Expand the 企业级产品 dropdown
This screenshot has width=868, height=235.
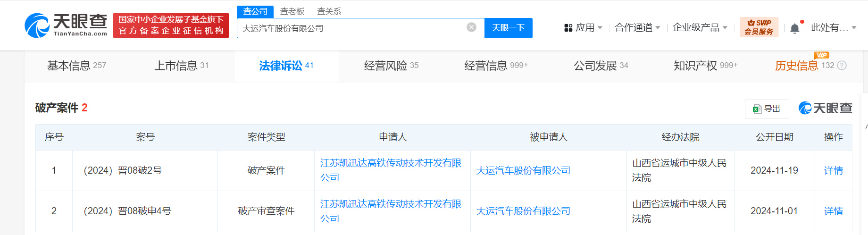coord(700,28)
